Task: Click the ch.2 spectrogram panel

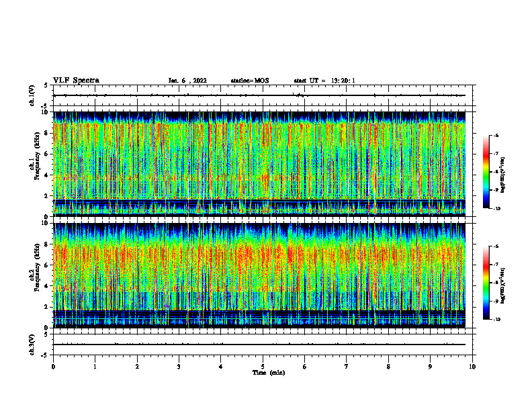Action: [x=259, y=275]
